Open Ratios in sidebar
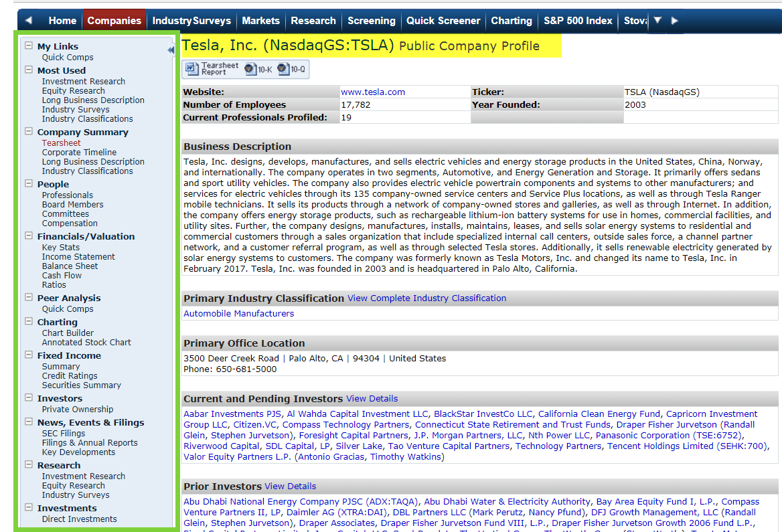 pyautogui.click(x=54, y=286)
